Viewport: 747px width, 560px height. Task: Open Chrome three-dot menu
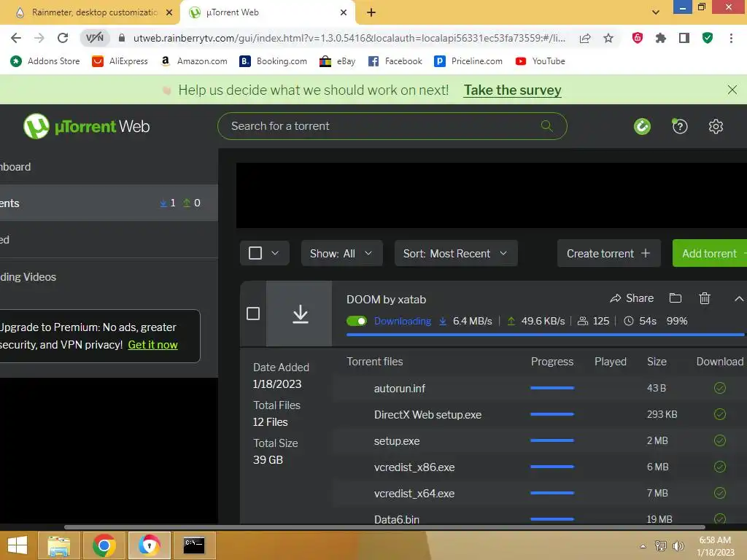731,38
